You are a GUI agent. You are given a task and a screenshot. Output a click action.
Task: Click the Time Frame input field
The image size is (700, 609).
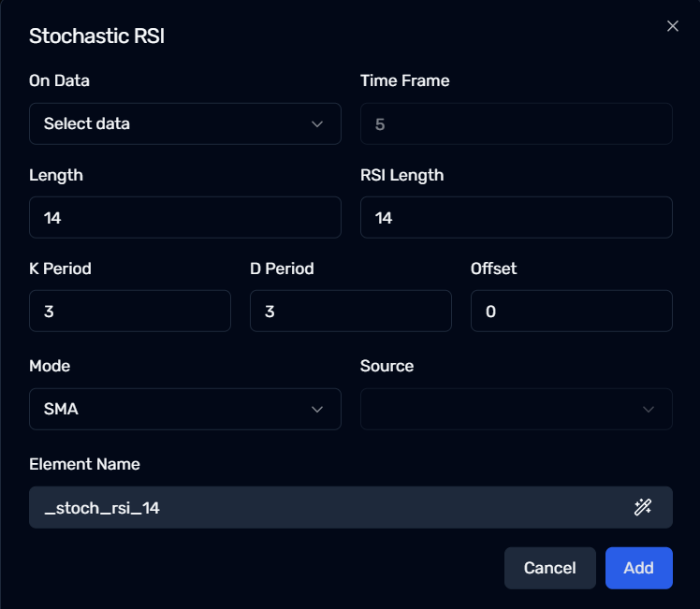[517, 124]
